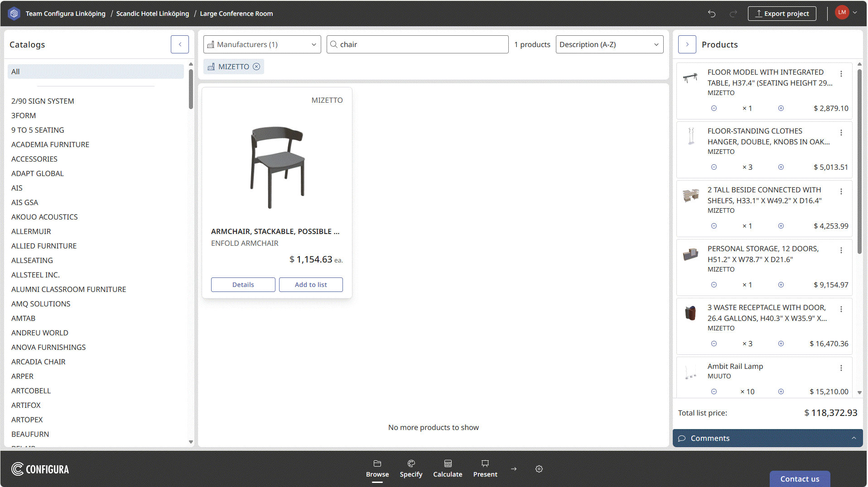The height and width of the screenshot is (487, 868).
Task: Open options for Personal Storage 12 Doors
Action: 841,250
